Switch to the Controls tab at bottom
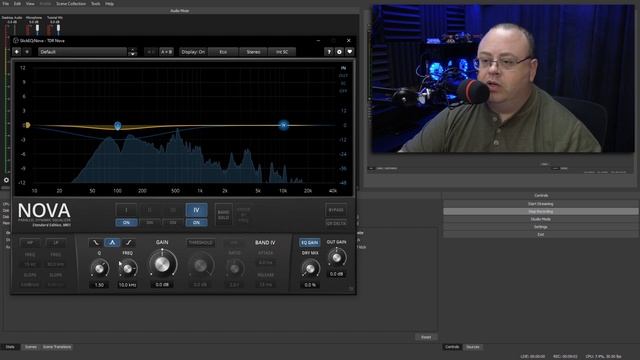The image size is (640, 360). point(452,347)
